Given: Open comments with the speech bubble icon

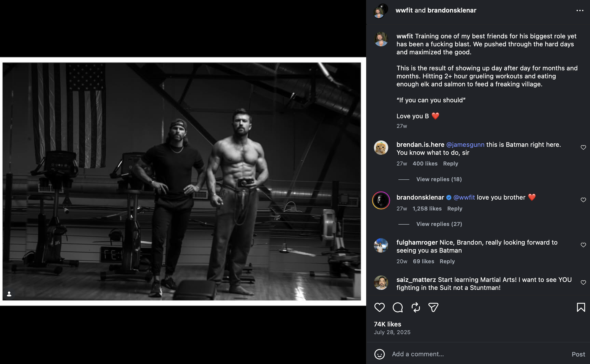Looking at the screenshot, I should 398,307.
